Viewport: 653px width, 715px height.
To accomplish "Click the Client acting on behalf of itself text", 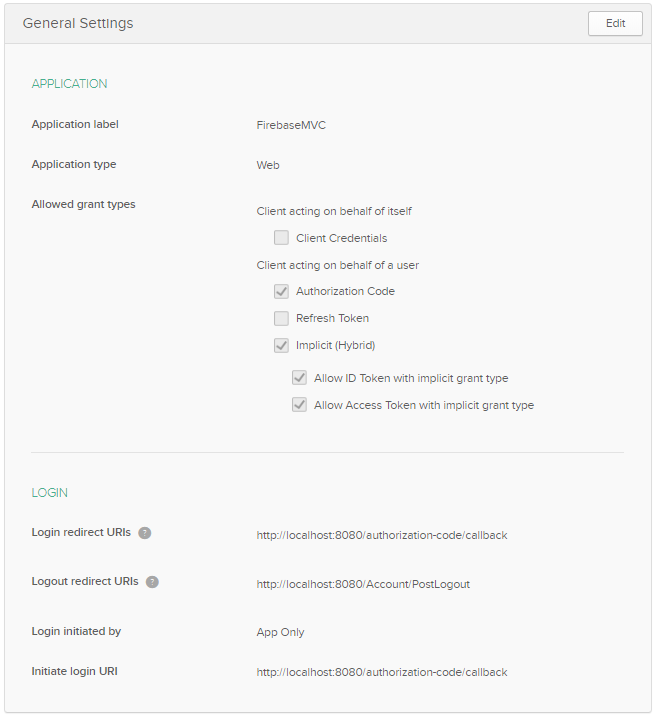I will [x=334, y=211].
